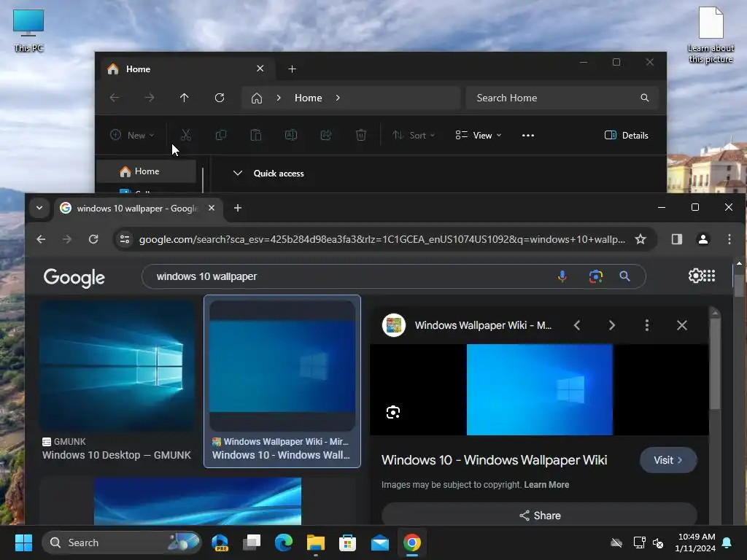Select the Windows Wallpaper Wiki result thumbnail

282,366
